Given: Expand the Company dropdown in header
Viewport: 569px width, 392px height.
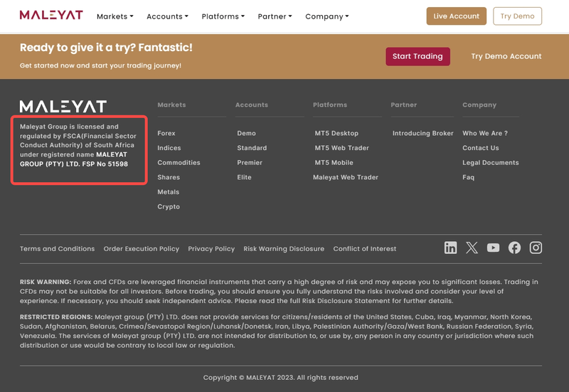Looking at the screenshot, I should coord(327,16).
